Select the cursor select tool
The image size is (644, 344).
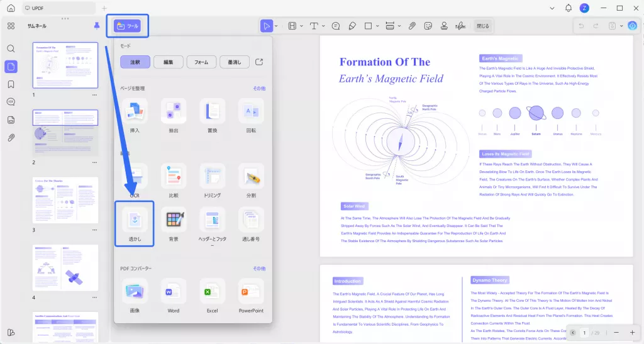tap(266, 26)
